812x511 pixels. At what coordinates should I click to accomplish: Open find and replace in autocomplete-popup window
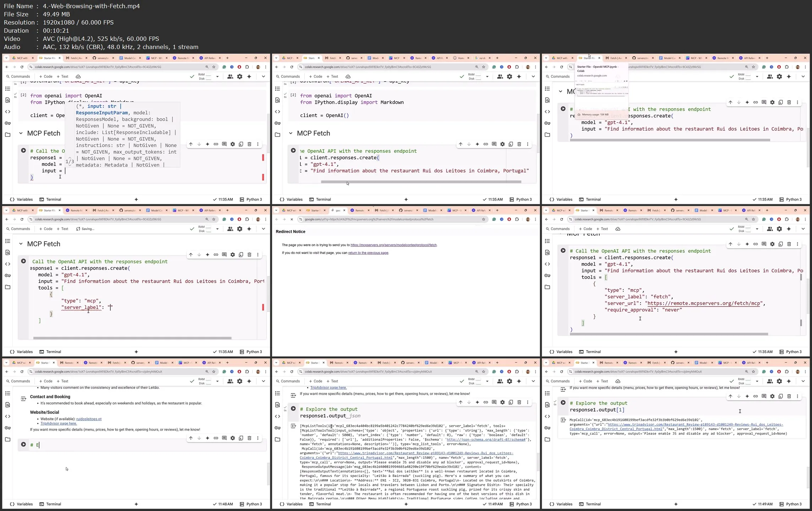8,100
